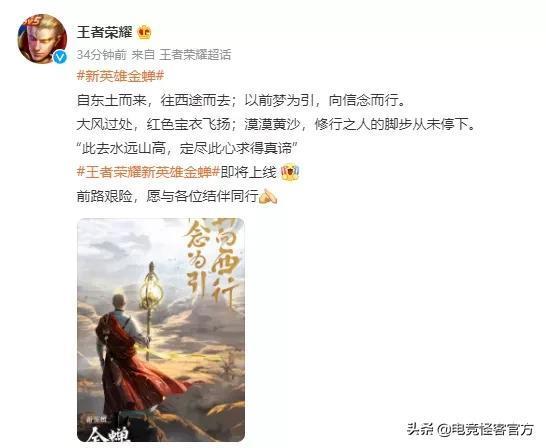The height and width of the screenshot is (448, 546).
Task: Open the 王者荣耀 username link
Action: coord(104,32)
